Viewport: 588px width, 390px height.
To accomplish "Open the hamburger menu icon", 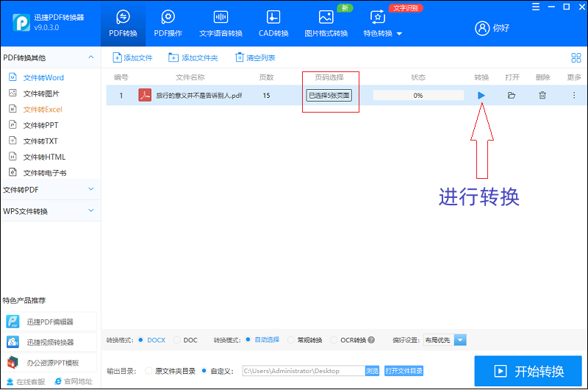I will tap(536, 7).
